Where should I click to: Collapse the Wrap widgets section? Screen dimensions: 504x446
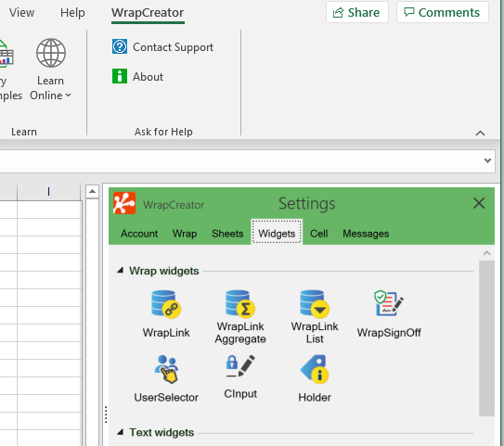[121, 271]
